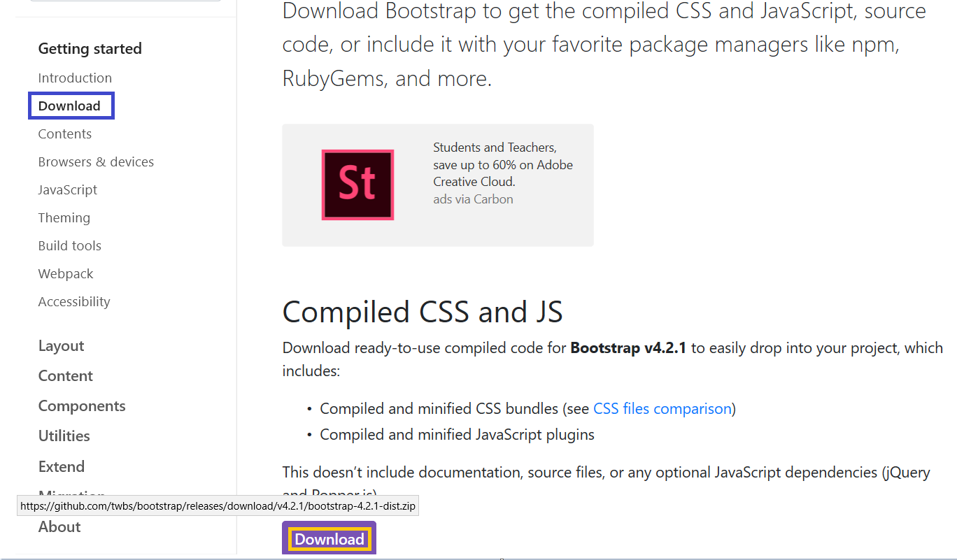Open the Accessibility docs page
957x560 pixels.
tap(74, 301)
